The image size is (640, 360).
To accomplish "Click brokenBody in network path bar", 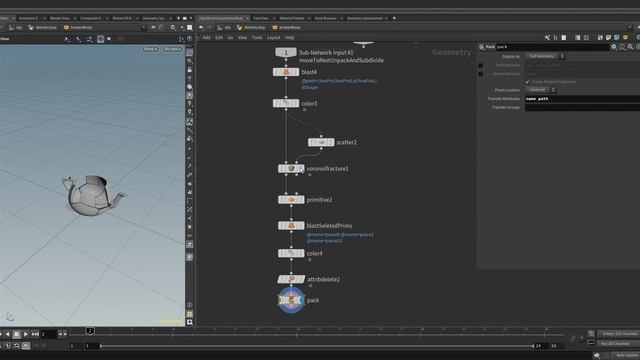I will pos(290,28).
